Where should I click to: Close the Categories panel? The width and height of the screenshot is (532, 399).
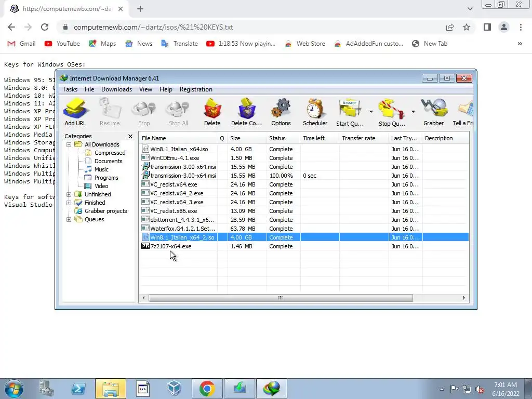coord(130,136)
